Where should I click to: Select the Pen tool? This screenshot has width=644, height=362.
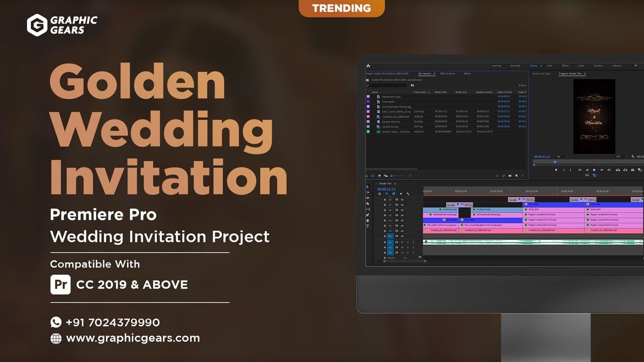(368, 215)
